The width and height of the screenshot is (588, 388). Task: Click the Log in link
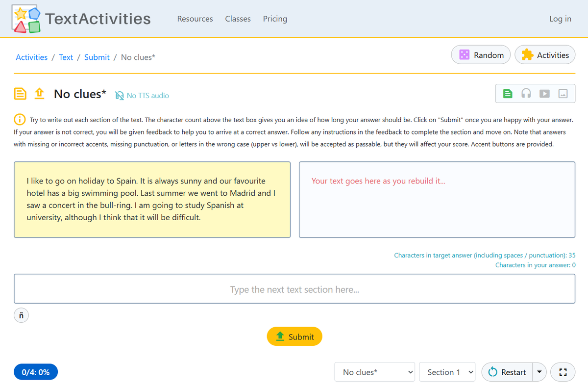pos(560,19)
